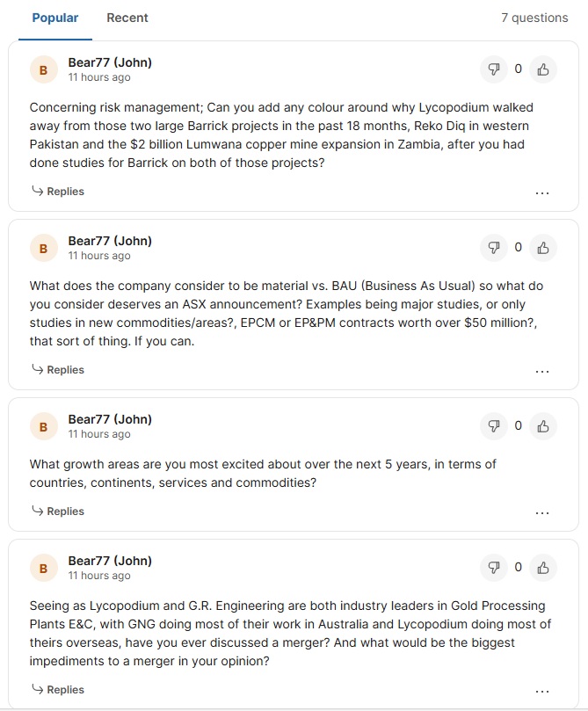Click the avatar on the merger question
Viewport: 588px width, 711px height.
pyautogui.click(x=43, y=569)
